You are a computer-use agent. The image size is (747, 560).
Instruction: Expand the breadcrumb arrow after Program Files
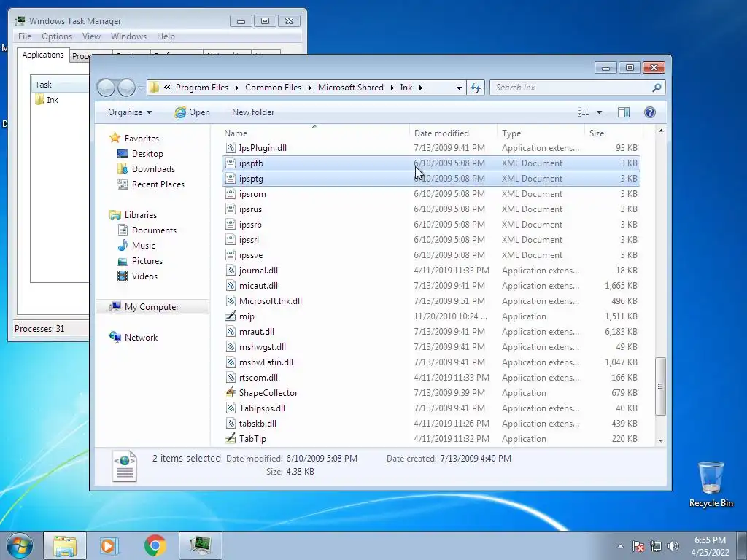tap(236, 87)
